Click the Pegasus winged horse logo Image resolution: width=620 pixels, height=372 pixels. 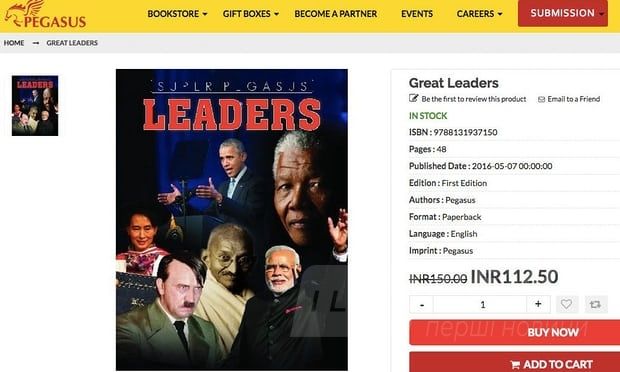[x=44, y=14]
